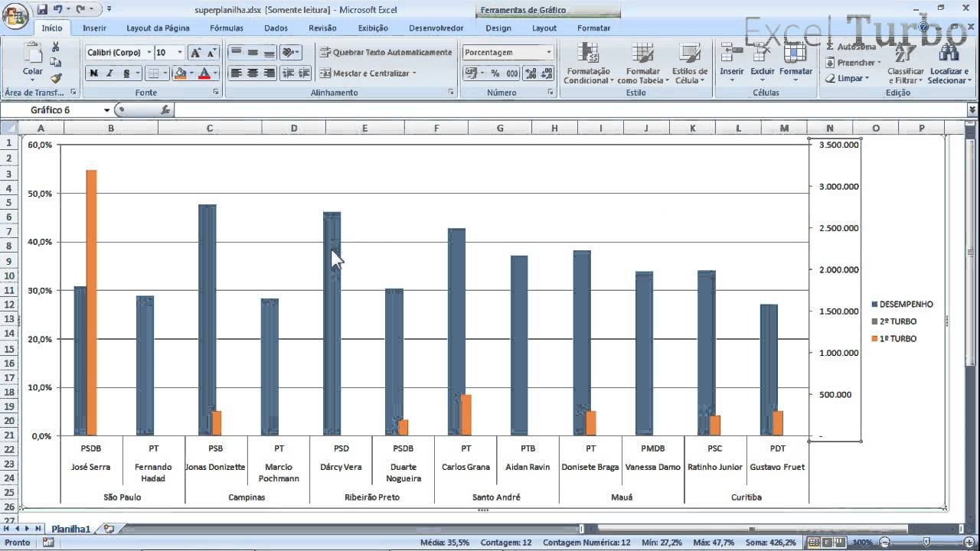This screenshot has height=551, width=980.
Task: Switch to the Fórmulas tab
Action: [x=226, y=28]
